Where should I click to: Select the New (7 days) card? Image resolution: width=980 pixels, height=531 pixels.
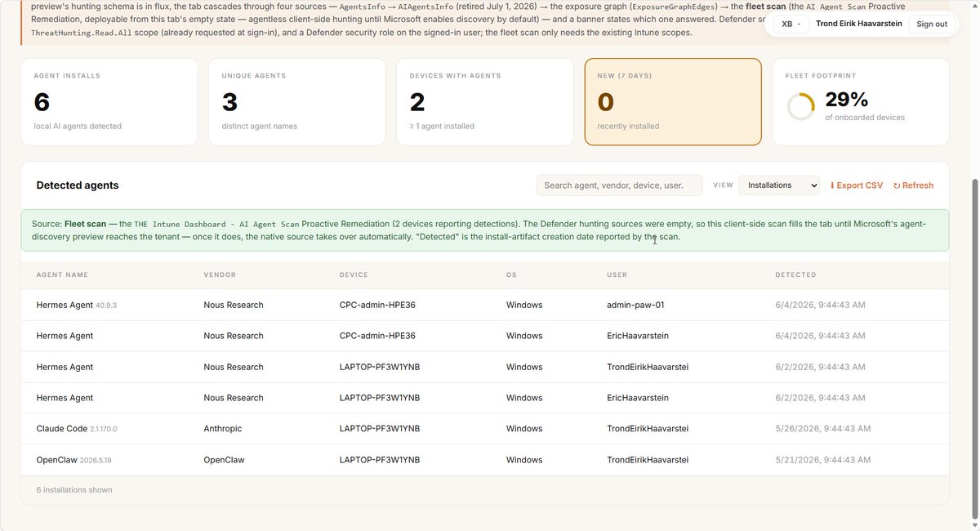[673, 102]
